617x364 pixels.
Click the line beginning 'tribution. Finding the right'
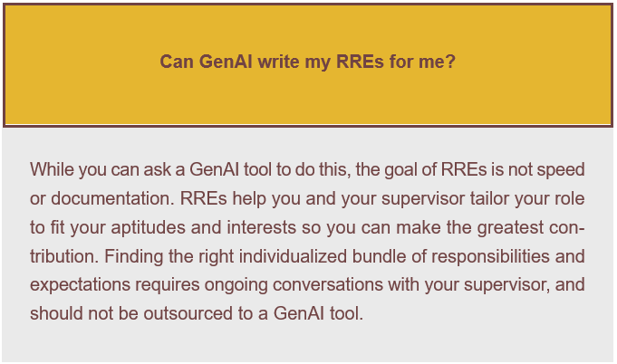308,256
